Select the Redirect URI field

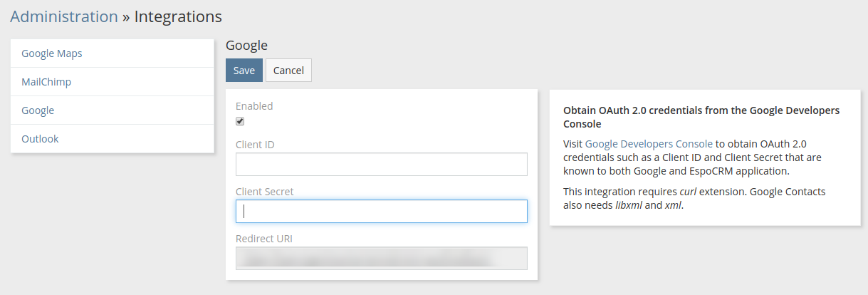(382, 259)
